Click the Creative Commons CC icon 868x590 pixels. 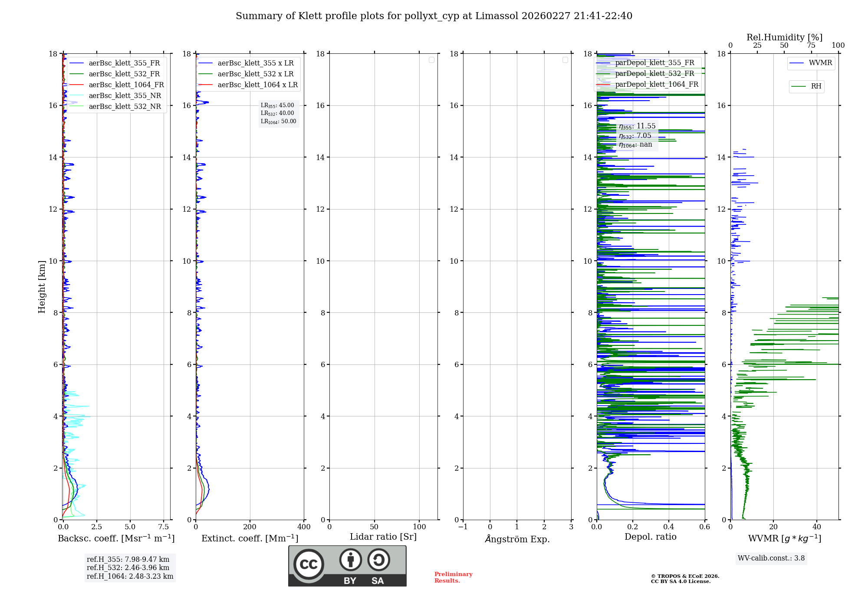coord(309,564)
